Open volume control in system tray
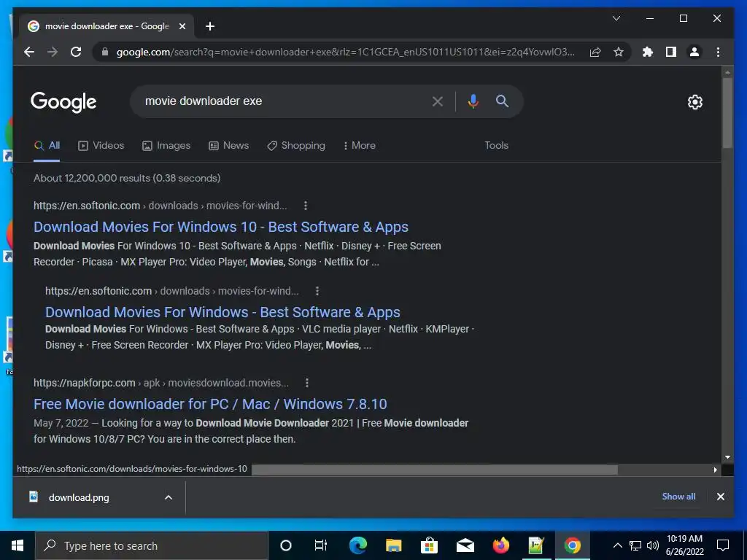 point(653,545)
